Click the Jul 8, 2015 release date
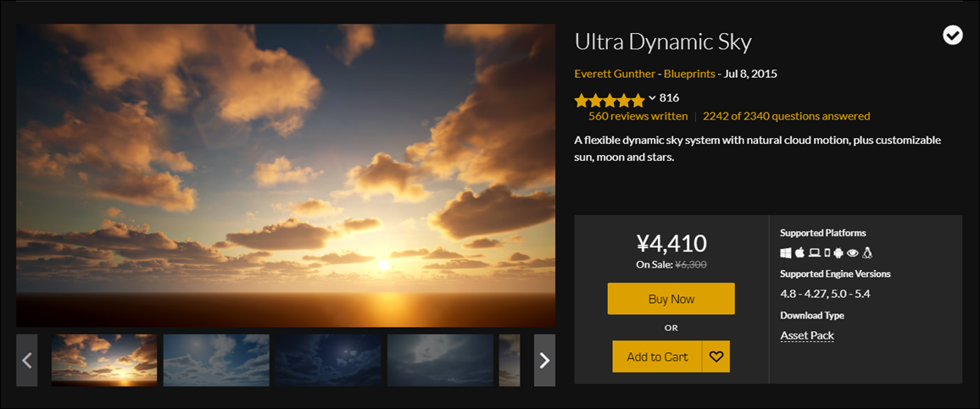 750,74
